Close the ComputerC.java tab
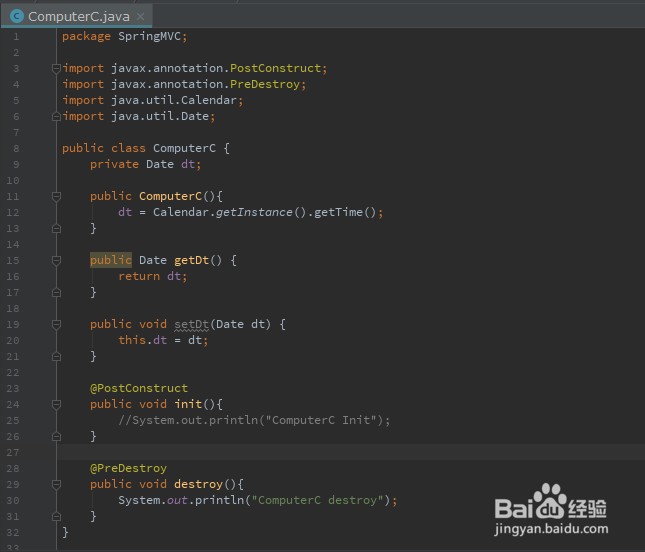The image size is (645, 552). click(141, 16)
